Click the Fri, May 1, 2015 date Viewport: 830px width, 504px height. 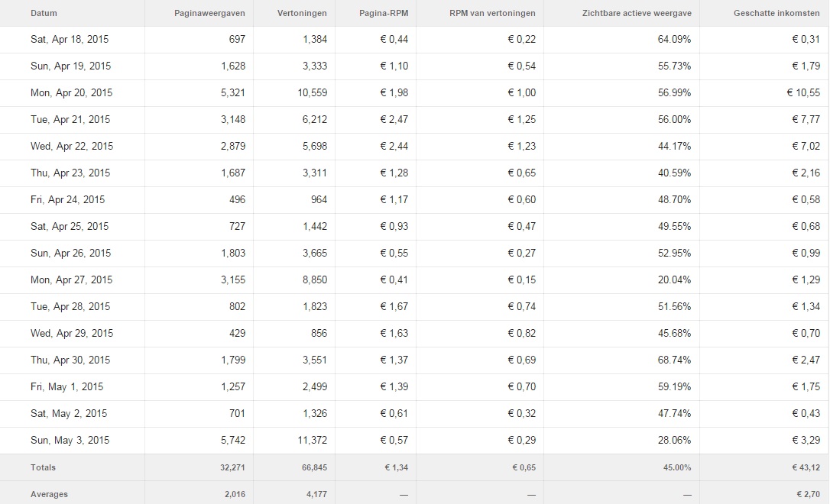[66, 386]
